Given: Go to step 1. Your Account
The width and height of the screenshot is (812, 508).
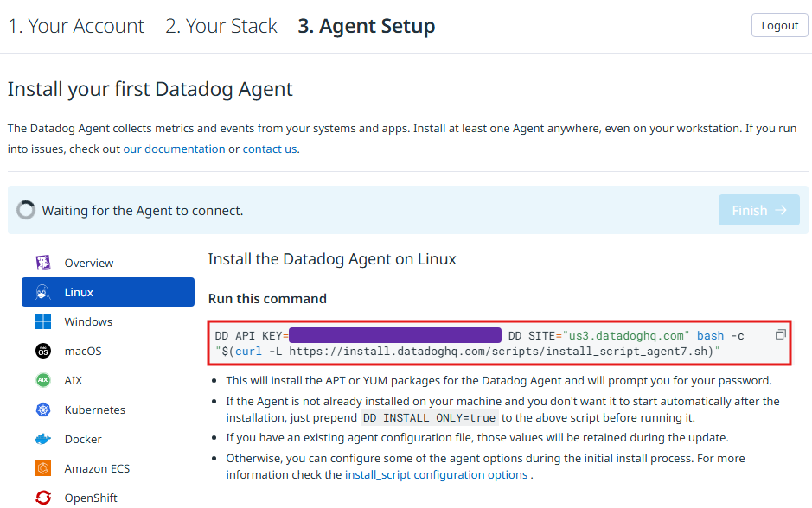Looking at the screenshot, I should click(x=76, y=26).
